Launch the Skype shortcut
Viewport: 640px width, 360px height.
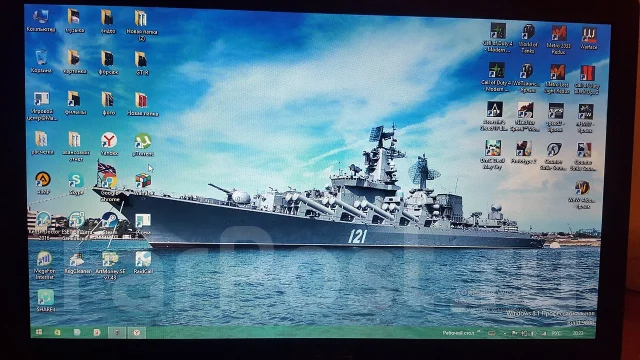pos(76,184)
